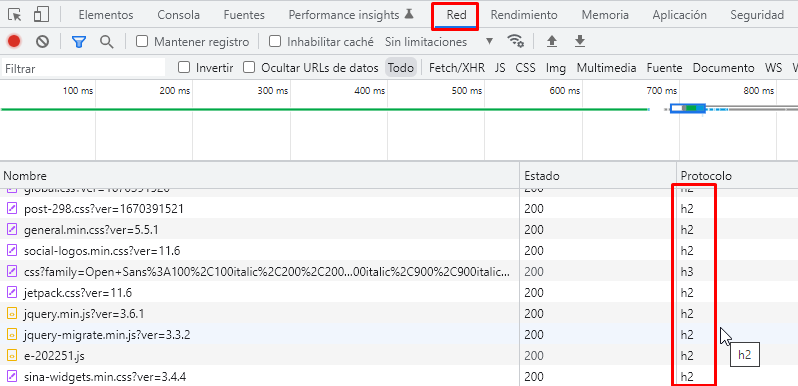
Task: Sort by the Protocolo column header
Action: click(x=737, y=176)
